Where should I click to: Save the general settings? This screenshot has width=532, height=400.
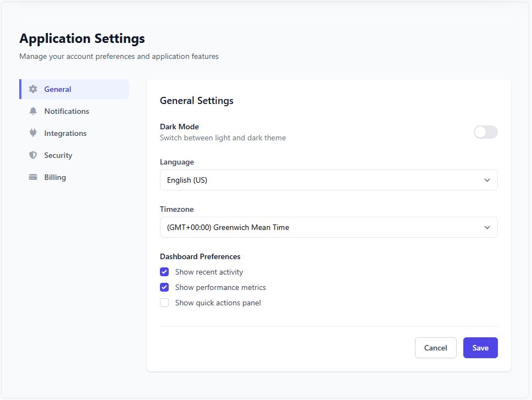coord(480,347)
